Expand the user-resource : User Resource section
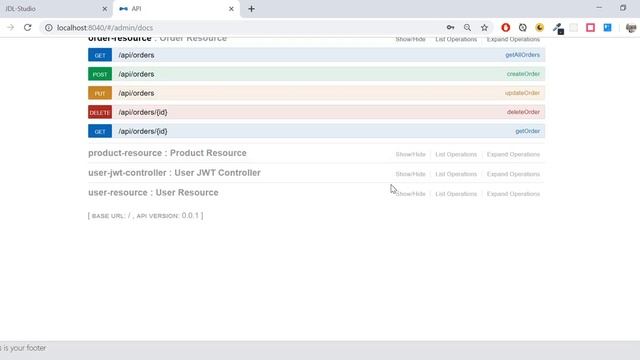 153,192
